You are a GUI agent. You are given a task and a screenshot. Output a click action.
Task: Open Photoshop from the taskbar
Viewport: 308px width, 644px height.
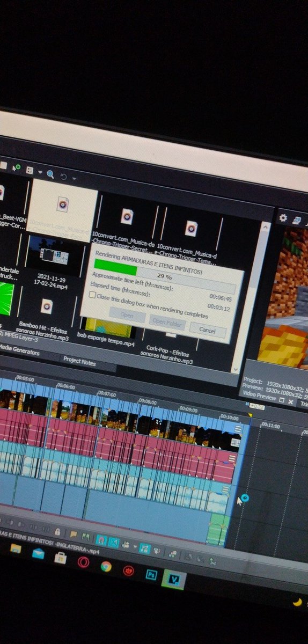151,575
